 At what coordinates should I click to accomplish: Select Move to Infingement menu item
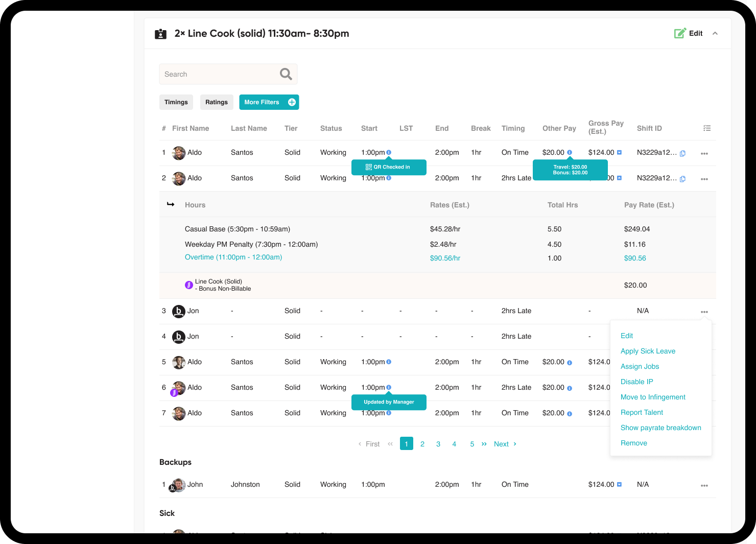pyautogui.click(x=653, y=397)
